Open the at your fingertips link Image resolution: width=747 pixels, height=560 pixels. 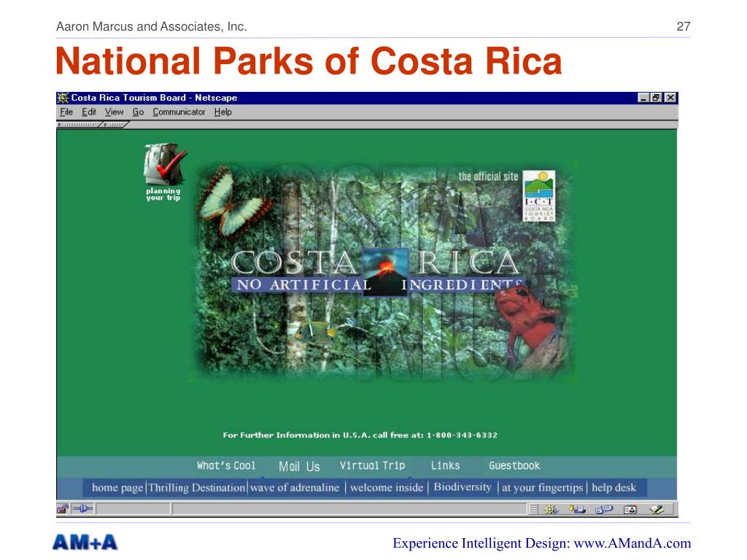tap(542, 488)
